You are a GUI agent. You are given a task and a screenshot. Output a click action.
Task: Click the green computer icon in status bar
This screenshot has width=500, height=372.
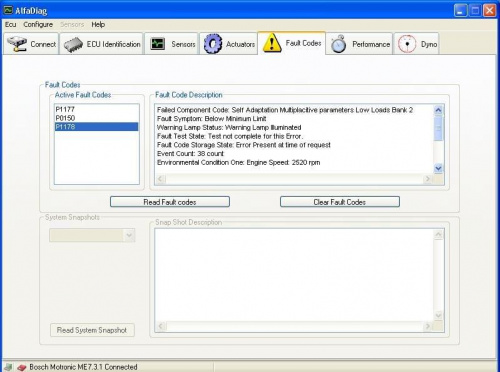click(9, 367)
